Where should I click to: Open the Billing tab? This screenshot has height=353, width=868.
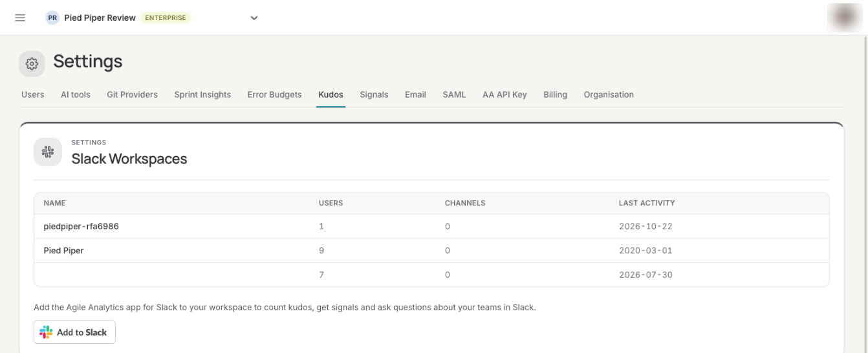[x=555, y=95]
